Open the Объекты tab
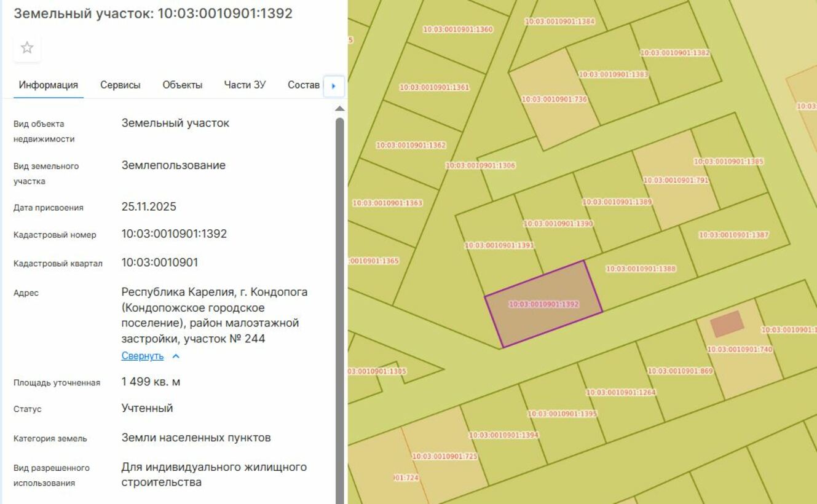The width and height of the screenshot is (817, 504). click(182, 85)
